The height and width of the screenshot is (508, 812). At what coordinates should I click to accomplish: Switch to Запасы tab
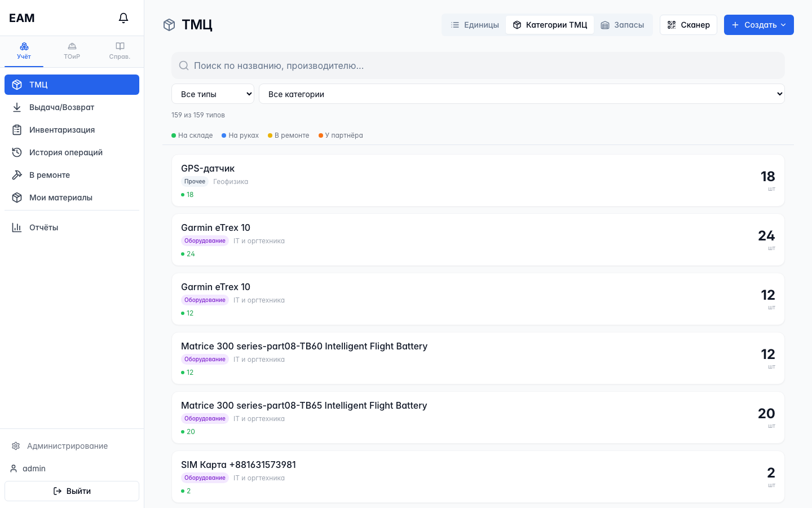pos(623,25)
